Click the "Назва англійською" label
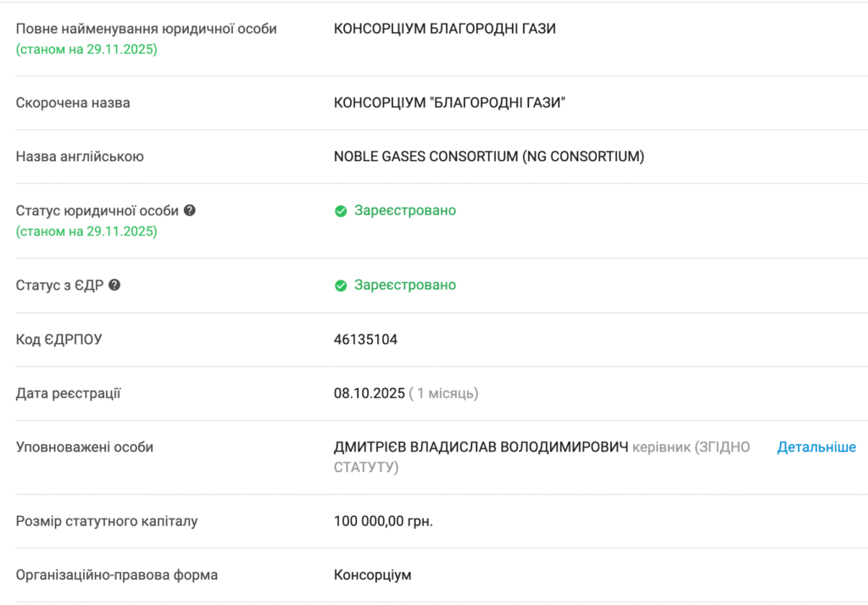This screenshot has width=868, height=605. pyautogui.click(x=80, y=157)
